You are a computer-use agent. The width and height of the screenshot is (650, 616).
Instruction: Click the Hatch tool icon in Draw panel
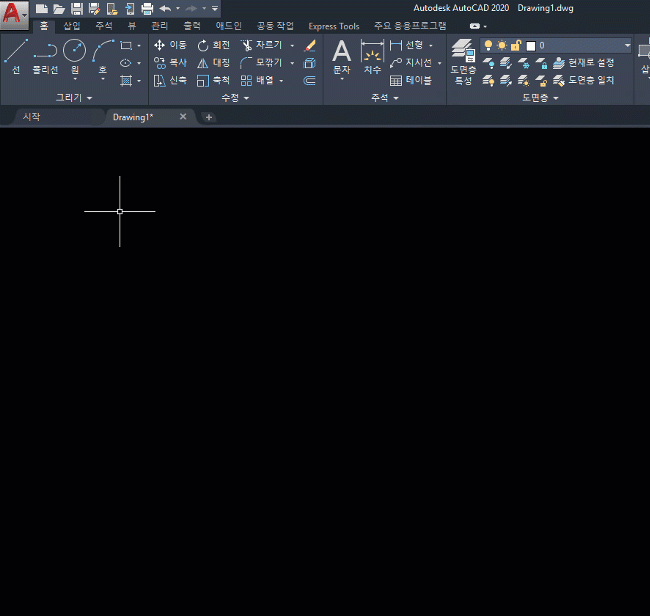tap(126, 80)
